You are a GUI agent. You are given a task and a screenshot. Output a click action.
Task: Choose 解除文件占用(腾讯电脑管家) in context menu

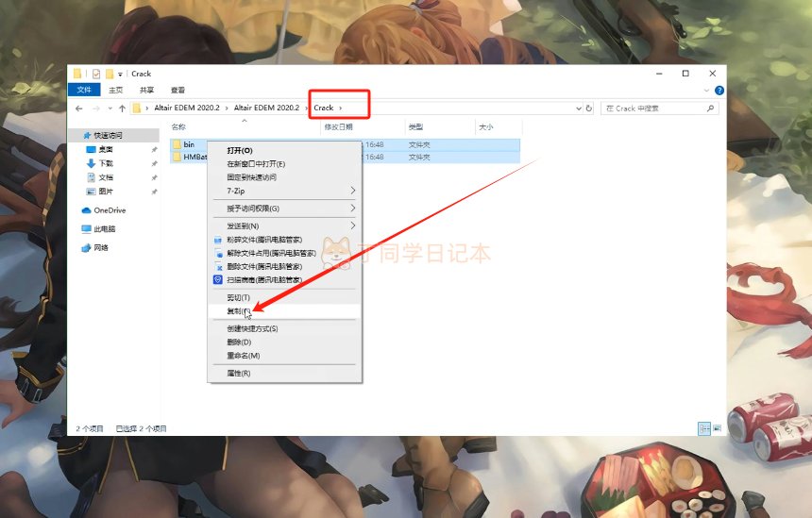tap(284, 253)
